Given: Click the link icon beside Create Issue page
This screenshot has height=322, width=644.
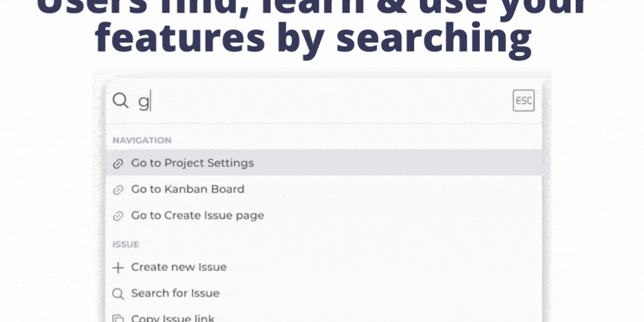Looking at the screenshot, I should [118, 216].
